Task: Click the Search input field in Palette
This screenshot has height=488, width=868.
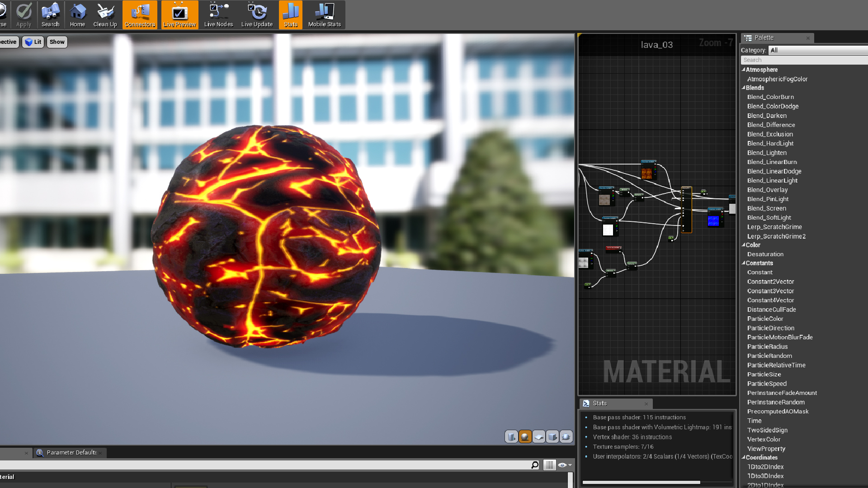Action: 805,60
